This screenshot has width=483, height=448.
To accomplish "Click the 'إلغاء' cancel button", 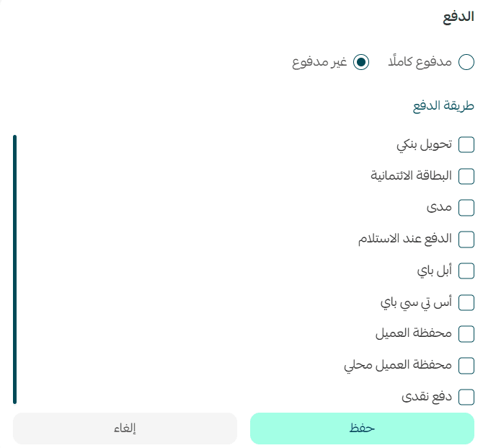I will (x=125, y=429).
